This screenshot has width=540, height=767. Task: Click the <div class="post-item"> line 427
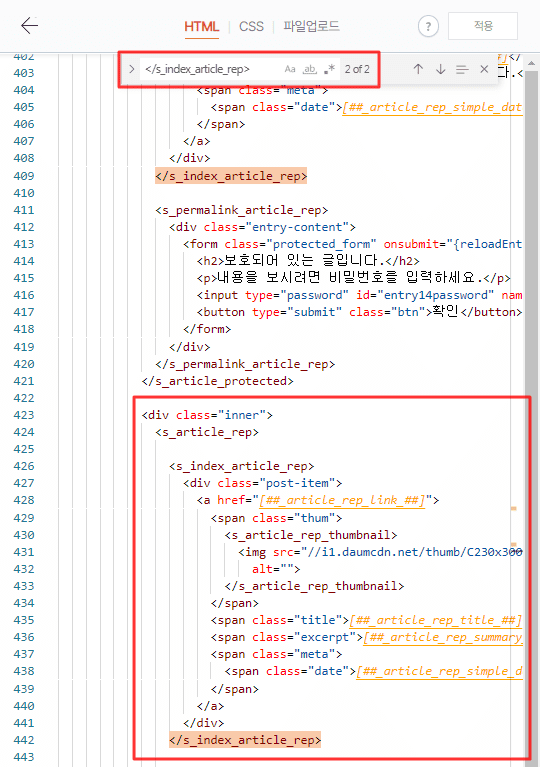pyautogui.click(x=263, y=483)
